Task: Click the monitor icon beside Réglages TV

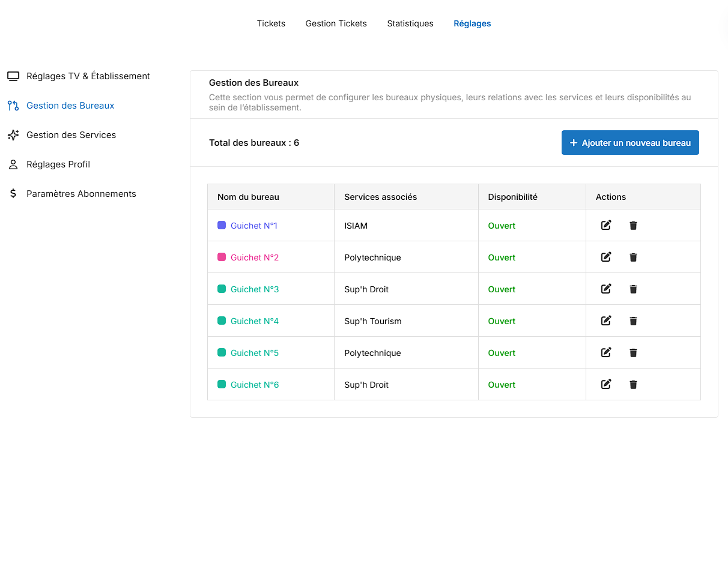Action: click(x=13, y=76)
